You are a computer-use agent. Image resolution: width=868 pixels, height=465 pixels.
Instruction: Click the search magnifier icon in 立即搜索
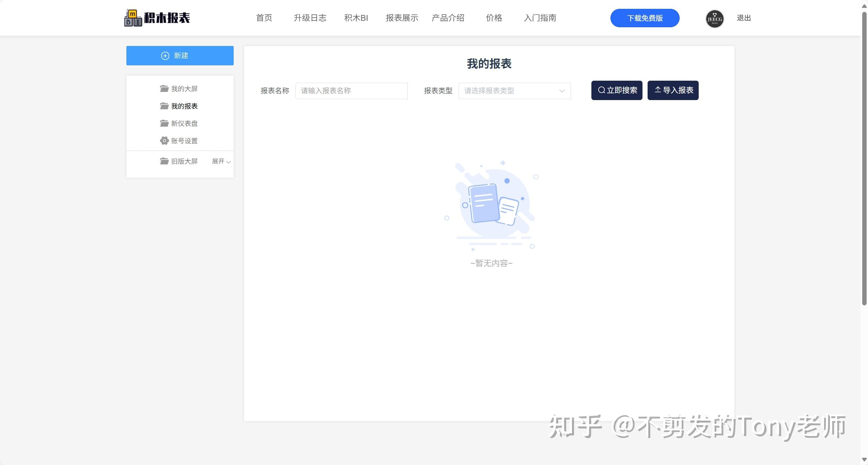click(601, 90)
